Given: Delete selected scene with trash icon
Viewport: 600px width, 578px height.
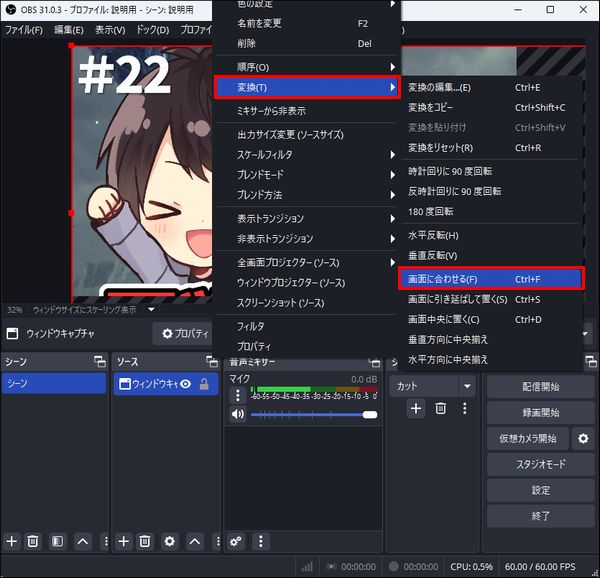Looking at the screenshot, I should click(33, 541).
